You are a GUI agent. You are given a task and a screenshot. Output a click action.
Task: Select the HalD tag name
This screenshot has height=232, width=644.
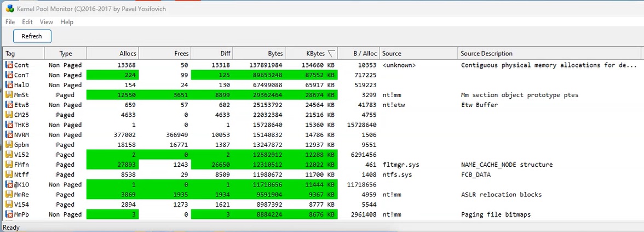pyautogui.click(x=21, y=85)
